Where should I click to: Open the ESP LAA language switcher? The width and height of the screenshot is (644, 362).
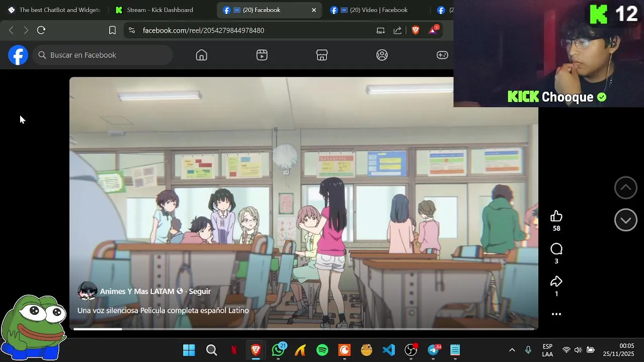coord(547,350)
